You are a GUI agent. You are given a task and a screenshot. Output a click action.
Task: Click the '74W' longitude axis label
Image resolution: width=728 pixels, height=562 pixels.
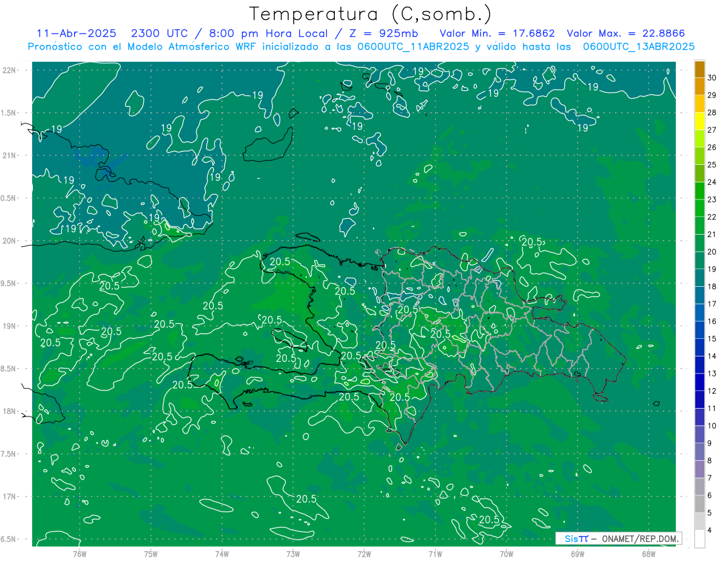tap(222, 554)
